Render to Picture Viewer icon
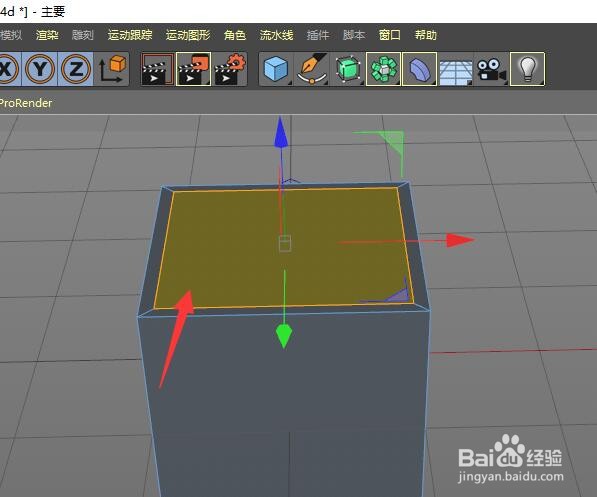Viewport: 597px width, 497px height. coord(193,69)
